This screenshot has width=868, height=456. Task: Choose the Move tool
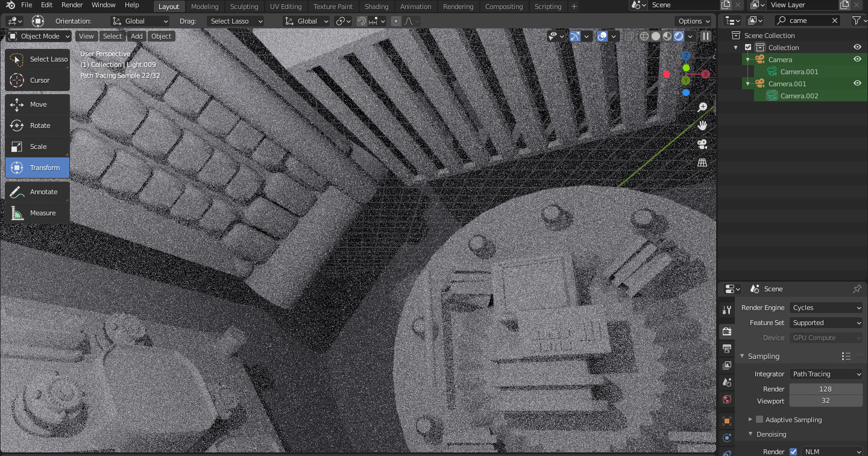37,104
